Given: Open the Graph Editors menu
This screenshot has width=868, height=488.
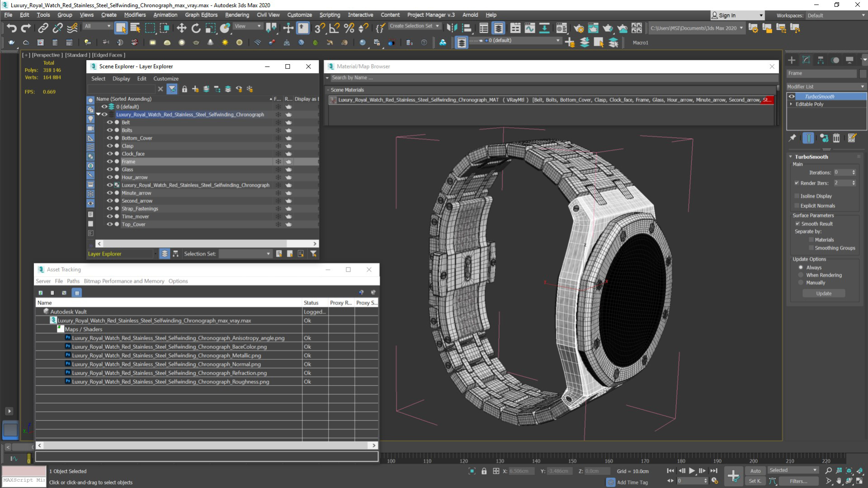Looking at the screenshot, I should (x=201, y=15).
